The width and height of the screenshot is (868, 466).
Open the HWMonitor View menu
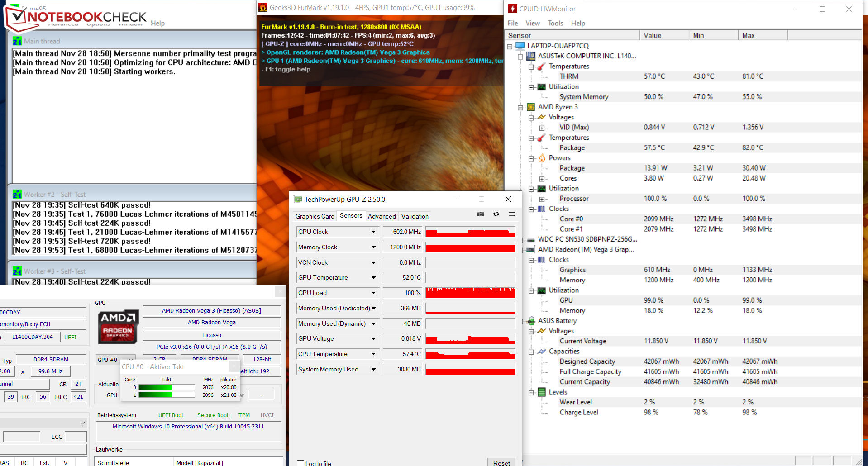point(533,23)
